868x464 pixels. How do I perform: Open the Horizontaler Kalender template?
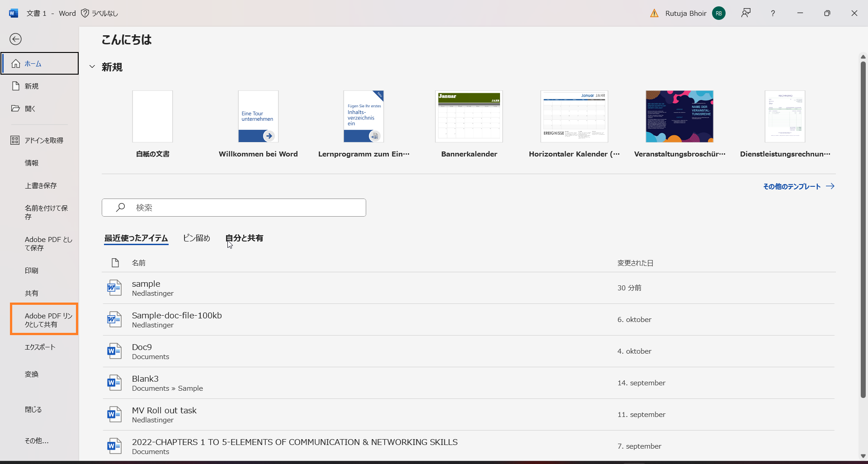pyautogui.click(x=574, y=124)
